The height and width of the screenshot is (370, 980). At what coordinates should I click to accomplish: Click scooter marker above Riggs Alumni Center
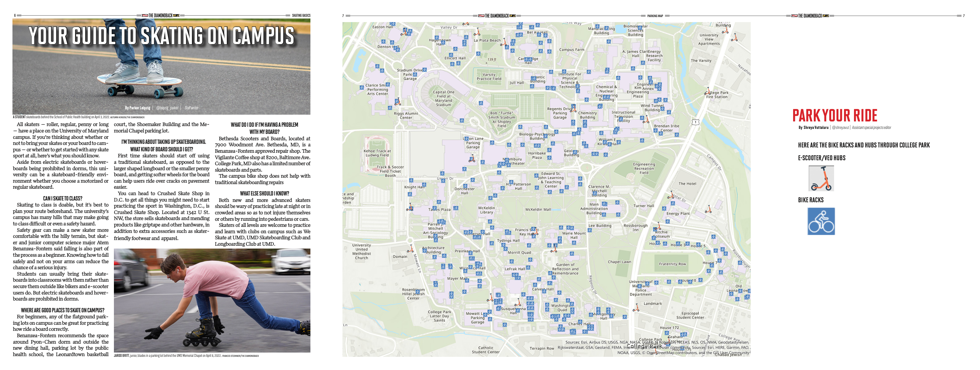[398, 101]
